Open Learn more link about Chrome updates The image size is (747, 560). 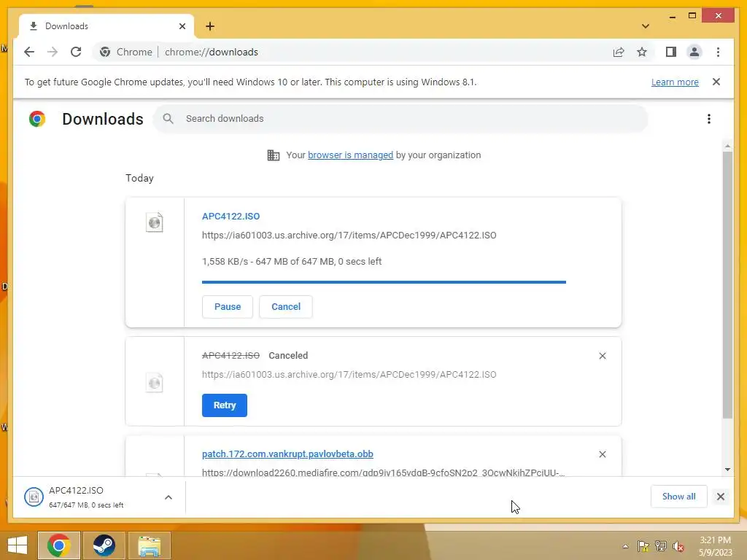click(x=675, y=82)
